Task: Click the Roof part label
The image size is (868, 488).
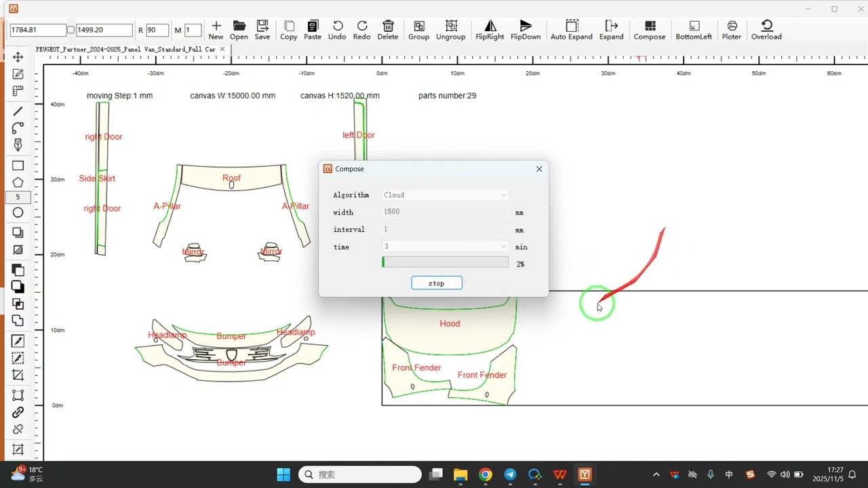Action: (231, 178)
